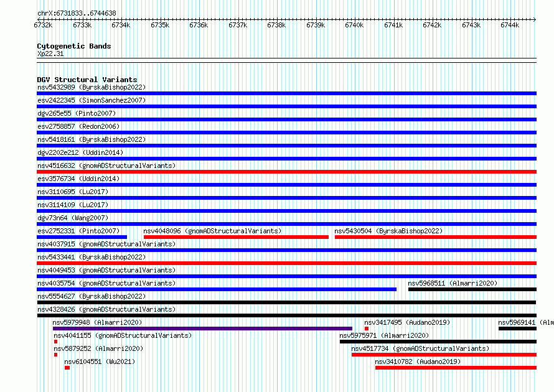554x392 pixels.
Task: Select nsv3110695 (Lu2017) label
Action: click(x=73, y=192)
